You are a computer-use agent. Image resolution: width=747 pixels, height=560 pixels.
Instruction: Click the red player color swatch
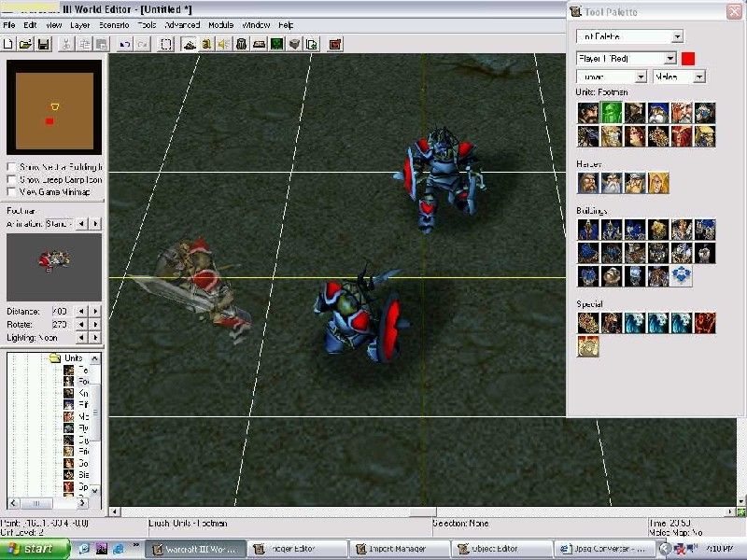[688, 59]
